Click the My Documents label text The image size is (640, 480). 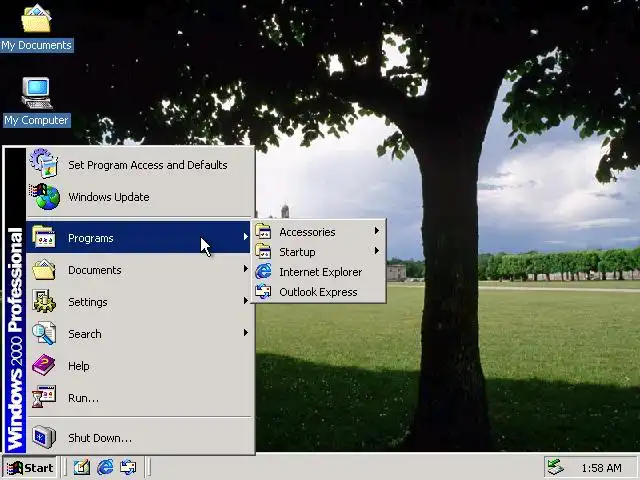click(x=36, y=45)
